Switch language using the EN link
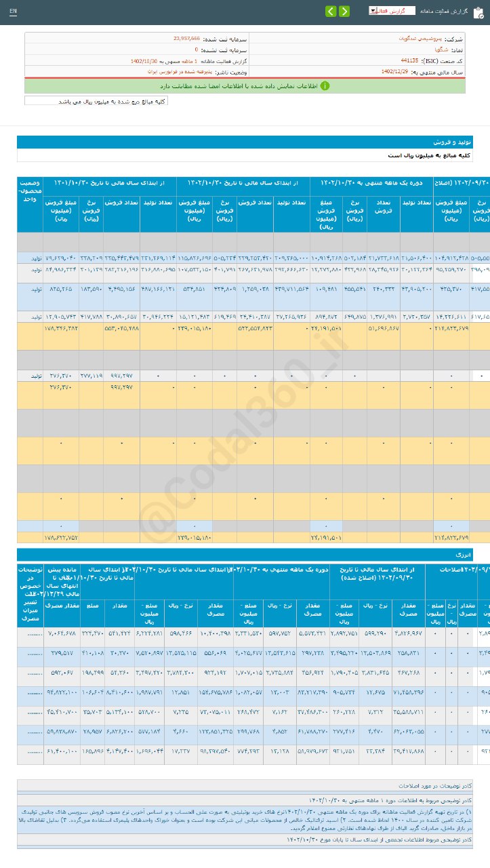 (x=14, y=12)
